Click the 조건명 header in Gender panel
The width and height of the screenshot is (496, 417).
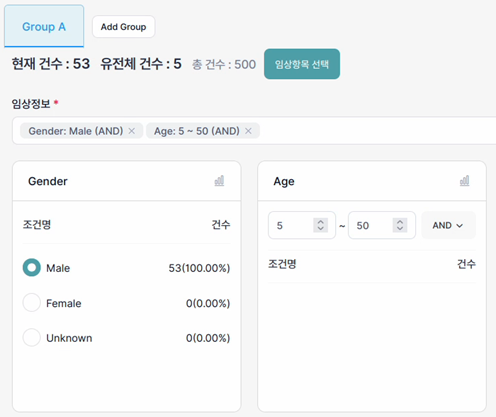(37, 225)
